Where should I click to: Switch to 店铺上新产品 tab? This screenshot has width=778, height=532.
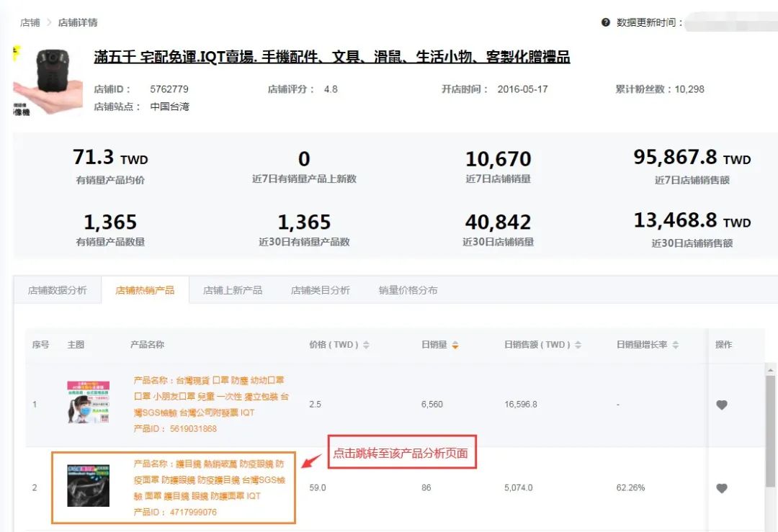click(233, 290)
